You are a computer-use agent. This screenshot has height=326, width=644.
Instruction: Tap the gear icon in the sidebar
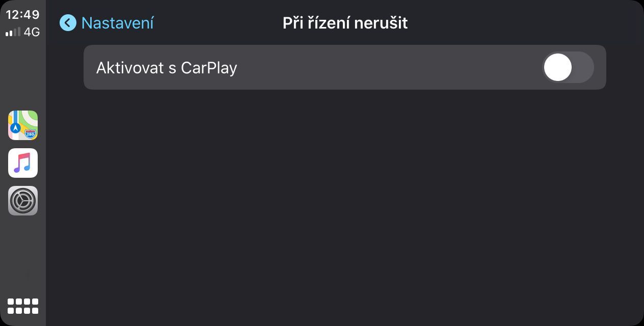(x=23, y=201)
